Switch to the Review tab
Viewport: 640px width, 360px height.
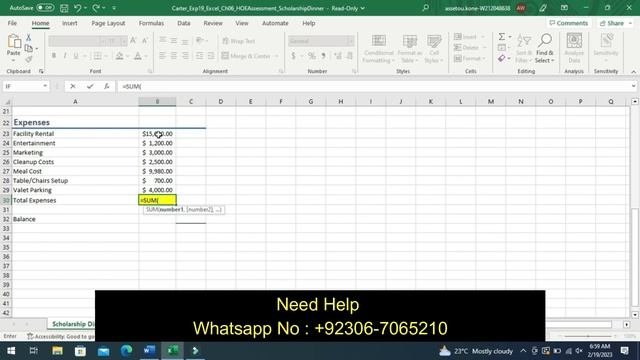click(213, 23)
